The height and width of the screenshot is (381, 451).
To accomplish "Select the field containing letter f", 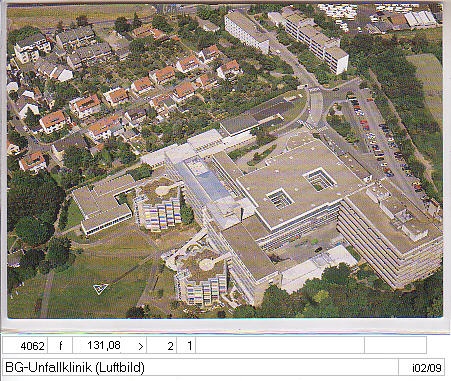I will 60,345.
